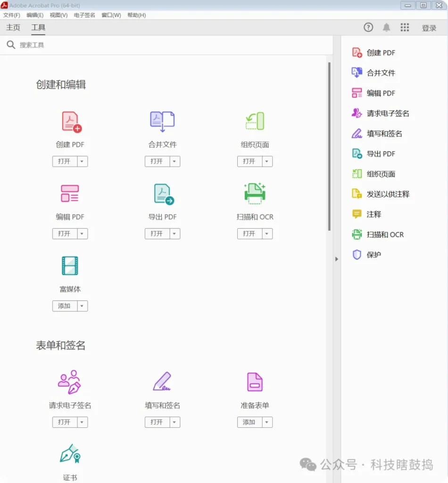
Task: Expand dropdown arrow next to 合并文件 打开
Action: (174, 161)
